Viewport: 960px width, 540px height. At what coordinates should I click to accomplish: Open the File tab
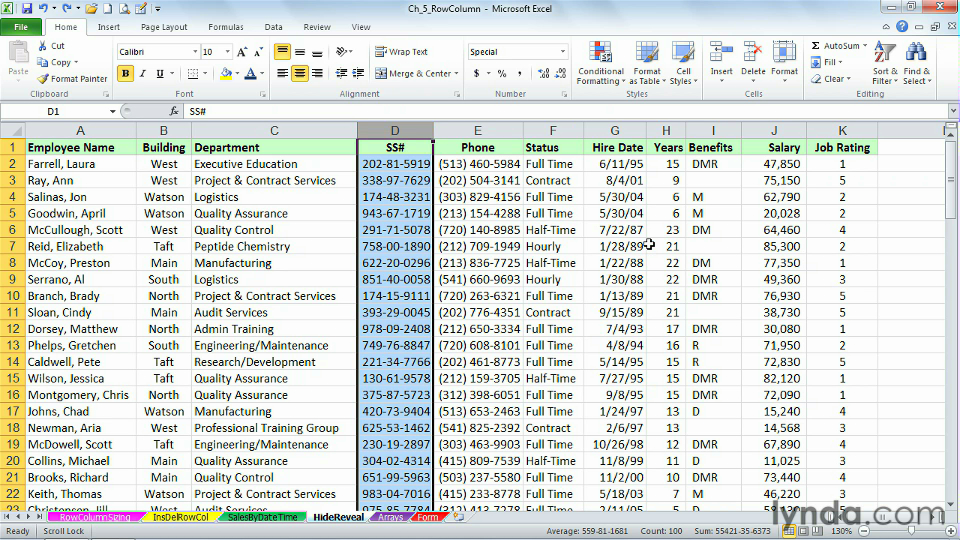[21, 27]
